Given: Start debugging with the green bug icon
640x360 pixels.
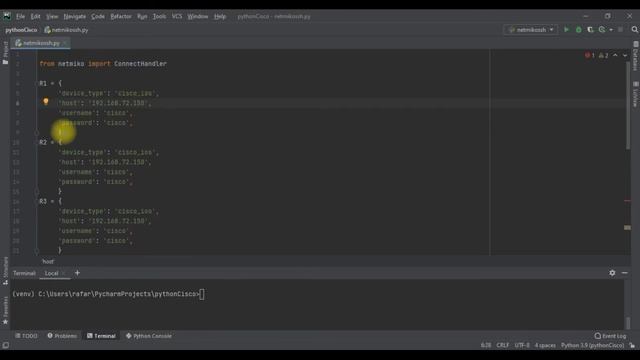Looking at the screenshot, I should pos(578,30).
